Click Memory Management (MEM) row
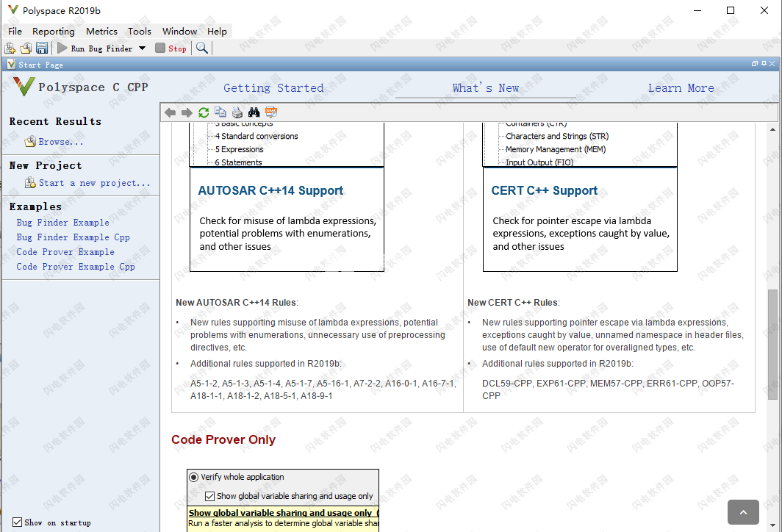The height and width of the screenshot is (532, 782). click(556, 149)
